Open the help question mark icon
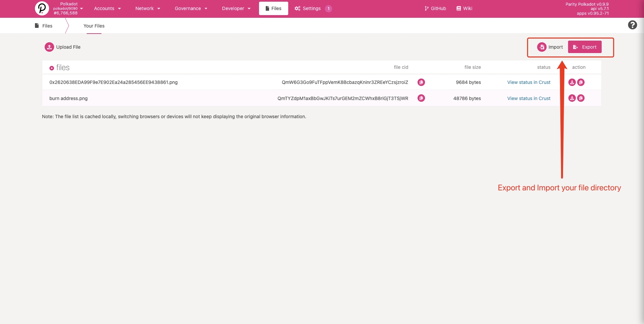Viewport: 644px width, 324px height. (632, 25)
